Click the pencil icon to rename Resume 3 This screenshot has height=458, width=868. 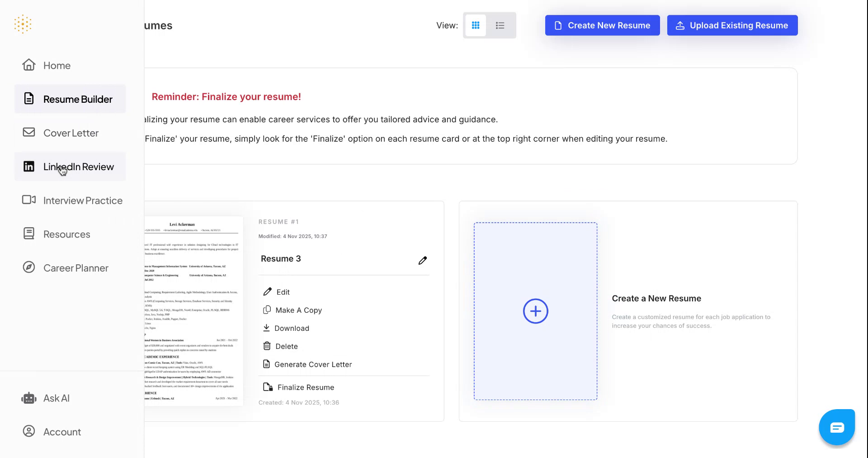pyautogui.click(x=422, y=260)
